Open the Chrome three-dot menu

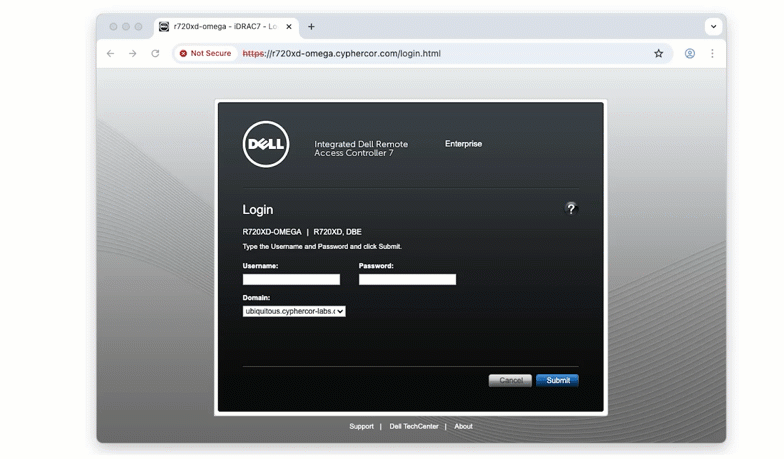(712, 54)
